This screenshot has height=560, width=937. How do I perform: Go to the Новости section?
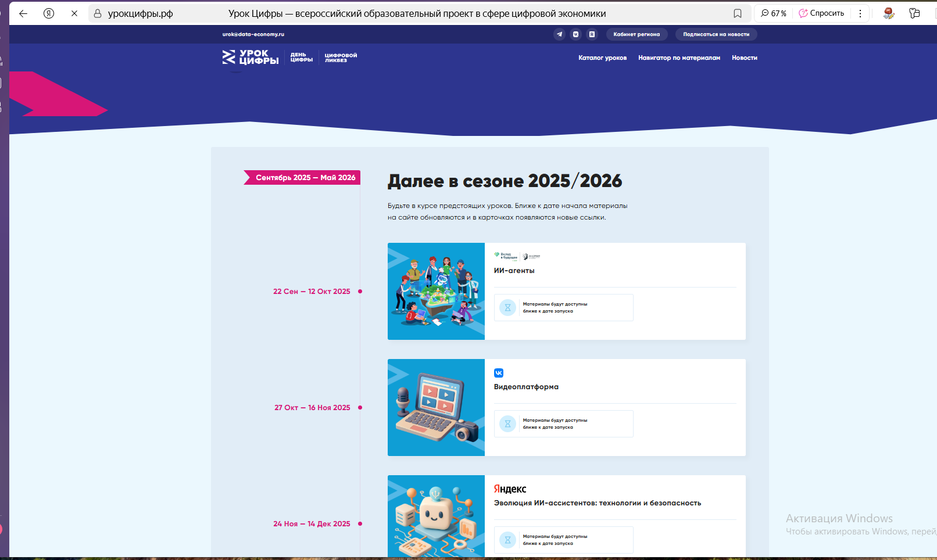[744, 58]
